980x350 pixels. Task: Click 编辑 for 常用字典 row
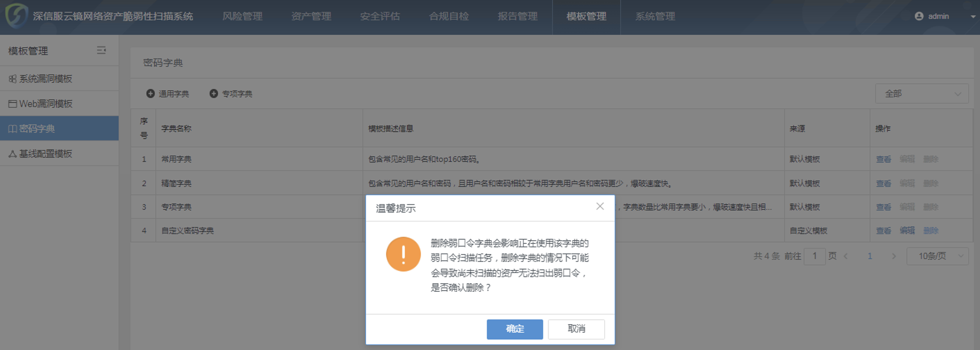(907, 159)
